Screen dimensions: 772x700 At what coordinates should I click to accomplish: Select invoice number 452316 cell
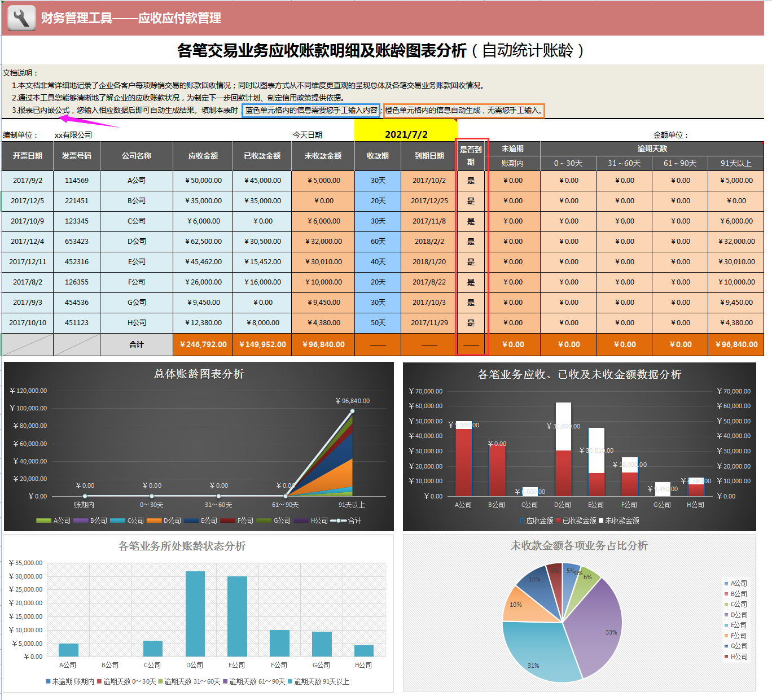(x=77, y=262)
